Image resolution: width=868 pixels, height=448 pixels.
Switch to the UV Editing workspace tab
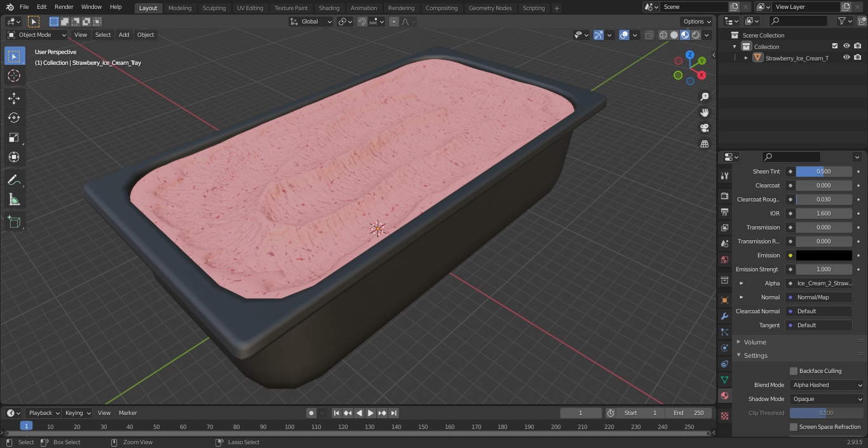tap(250, 8)
